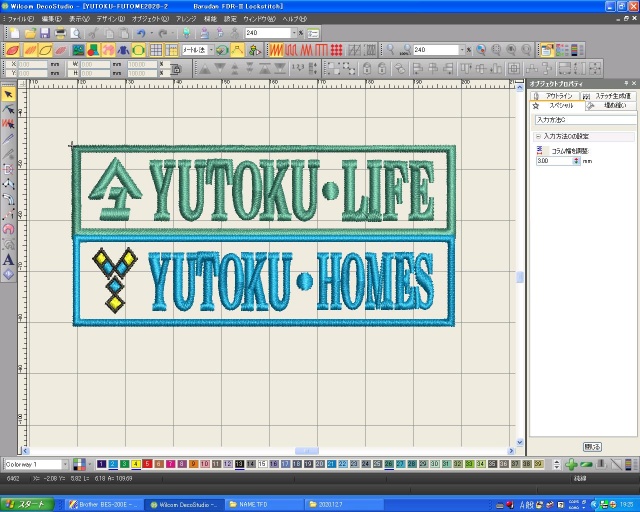Open the thread colors bar icon
Viewport: 640px width, 512px height.
575,50
